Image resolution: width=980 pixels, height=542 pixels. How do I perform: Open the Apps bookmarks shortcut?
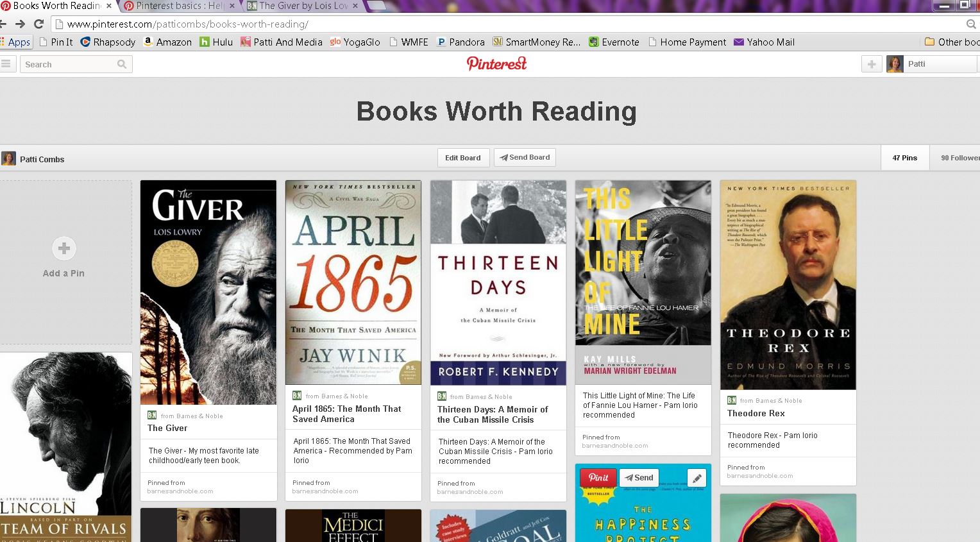pyautogui.click(x=15, y=42)
